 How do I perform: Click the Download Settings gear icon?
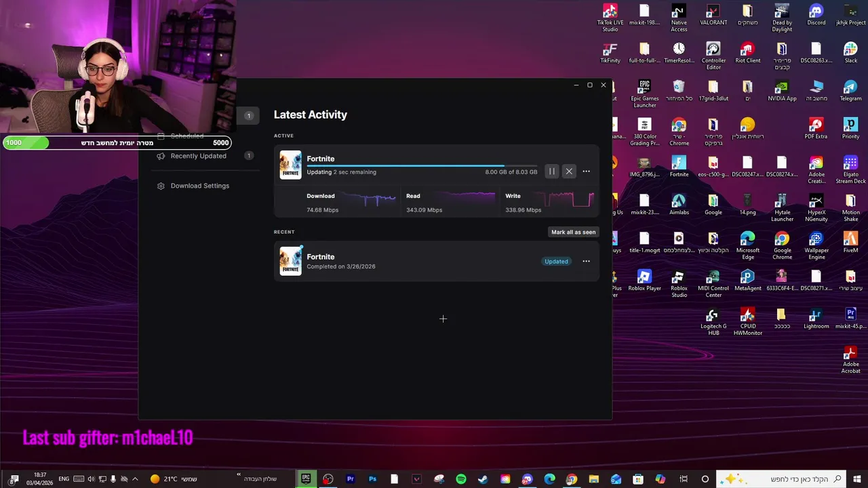pyautogui.click(x=161, y=186)
